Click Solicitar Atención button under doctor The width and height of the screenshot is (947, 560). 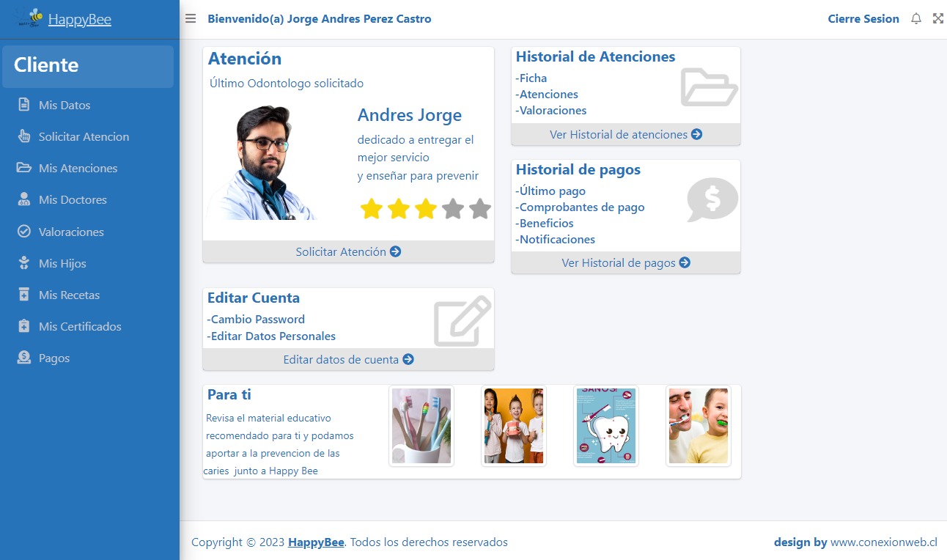coord(348,251)
